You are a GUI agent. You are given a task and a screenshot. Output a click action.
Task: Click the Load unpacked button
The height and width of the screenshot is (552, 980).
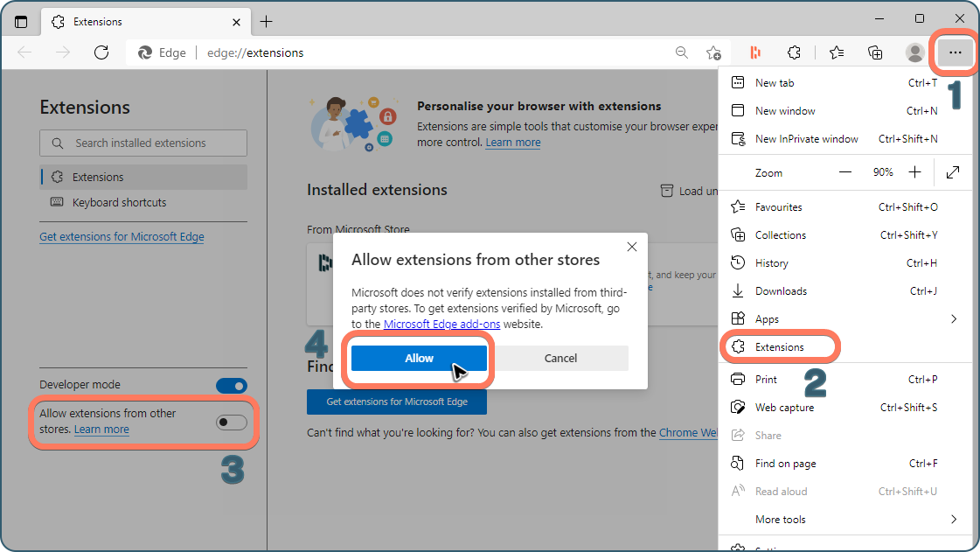click(x=690, y=191)
